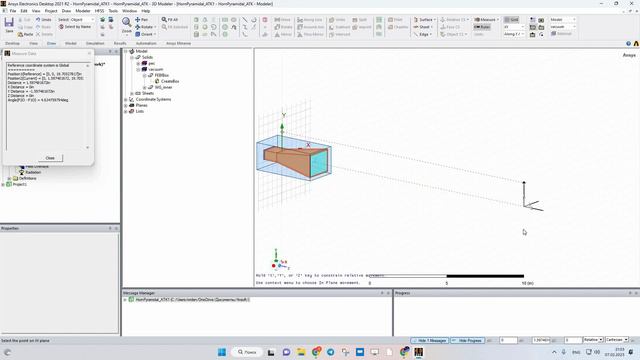The height and width of the screenshot is (360, 640).
Task: Click the HornPyramidal_ATK1 message row in Message Manager
Action: tap(189, 300)
